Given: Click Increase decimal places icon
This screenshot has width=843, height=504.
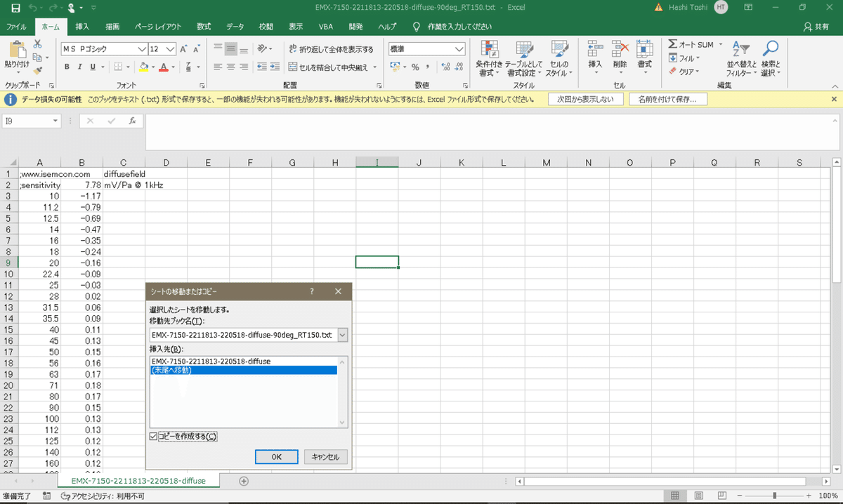Looking at the screenshot, I should [444, 67].
